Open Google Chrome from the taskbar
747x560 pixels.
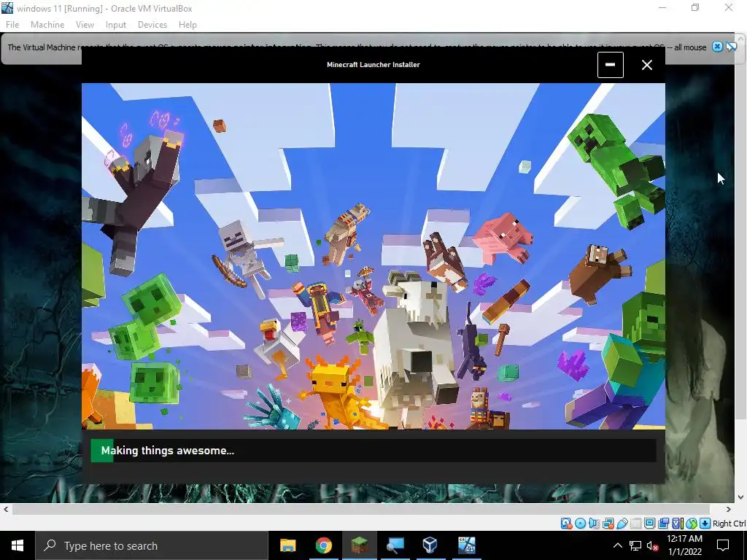[x=323, y=545]
